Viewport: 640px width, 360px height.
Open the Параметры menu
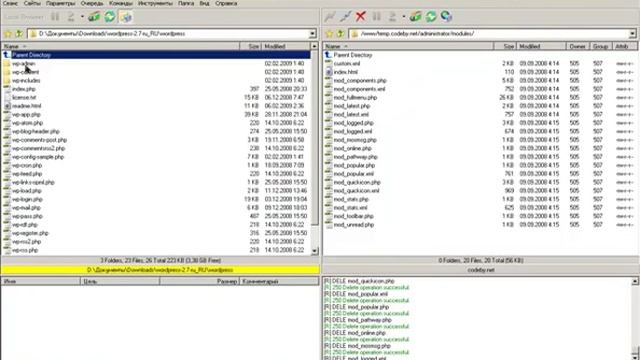[x=60, y=3]
